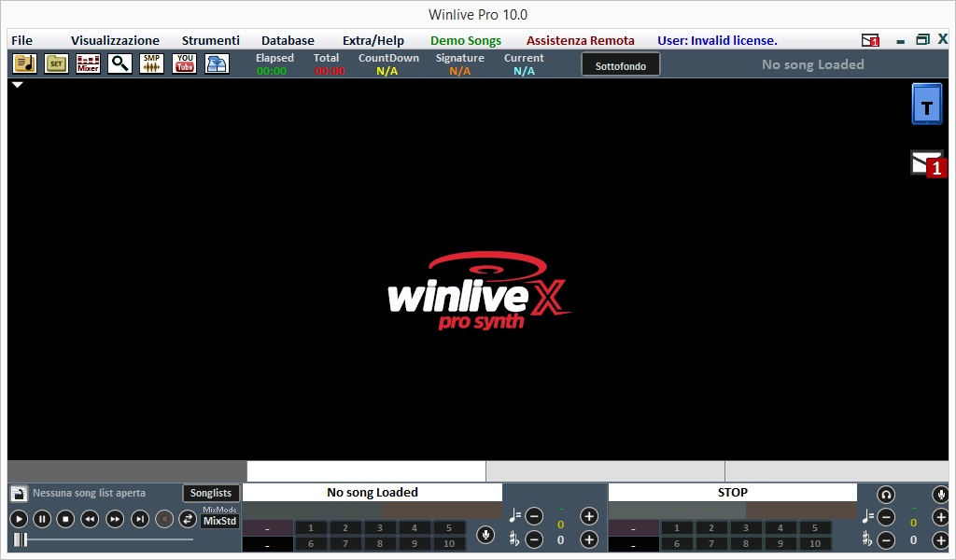
Task: Click the Total 00:00 time display
Action: [x=330, y=71]
